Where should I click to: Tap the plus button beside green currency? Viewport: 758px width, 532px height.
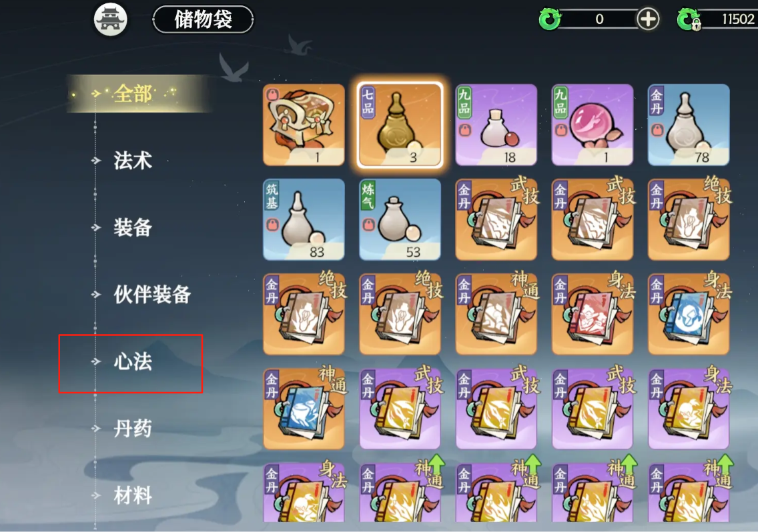(x=648, y=19)
